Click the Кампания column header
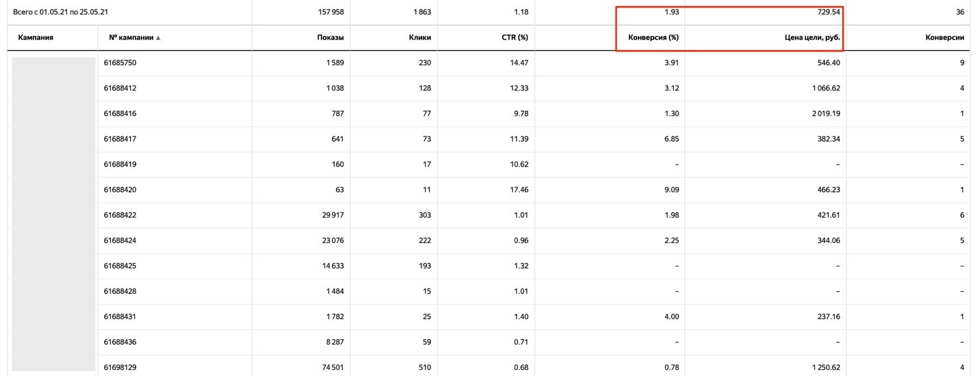The width and height of the screenshot is (980, 376). 36,38
